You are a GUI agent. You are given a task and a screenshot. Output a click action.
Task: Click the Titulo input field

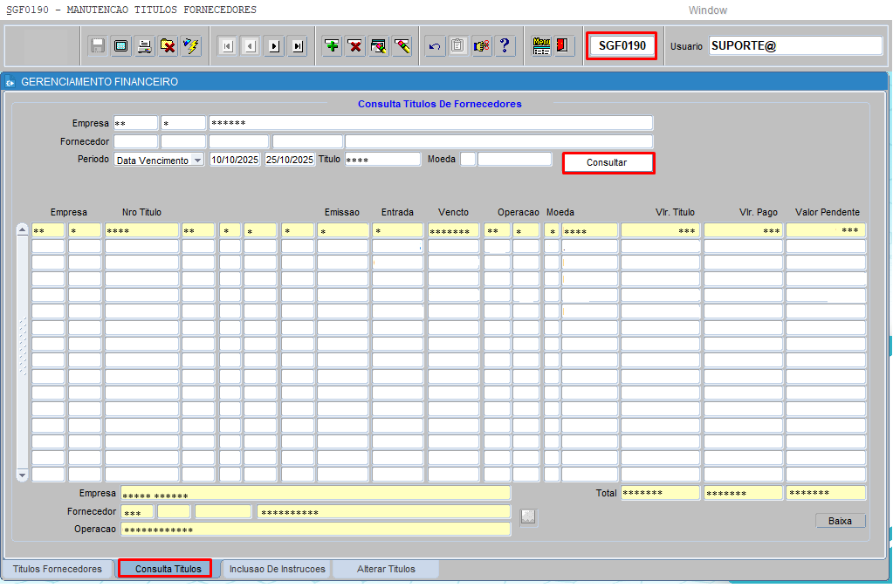click(x=382, y=160)
